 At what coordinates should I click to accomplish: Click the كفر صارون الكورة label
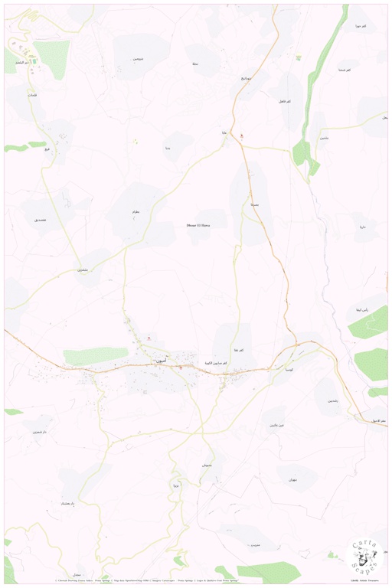click(216, 364)
